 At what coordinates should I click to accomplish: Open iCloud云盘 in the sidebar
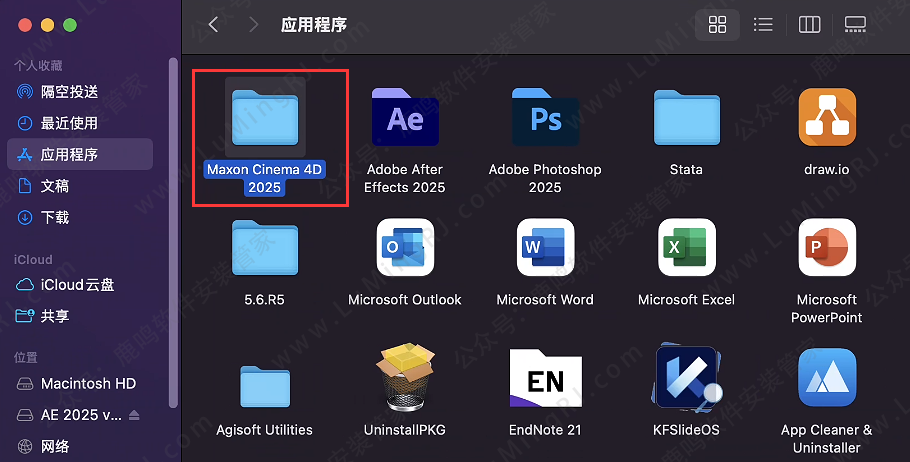tap(80, 285)
